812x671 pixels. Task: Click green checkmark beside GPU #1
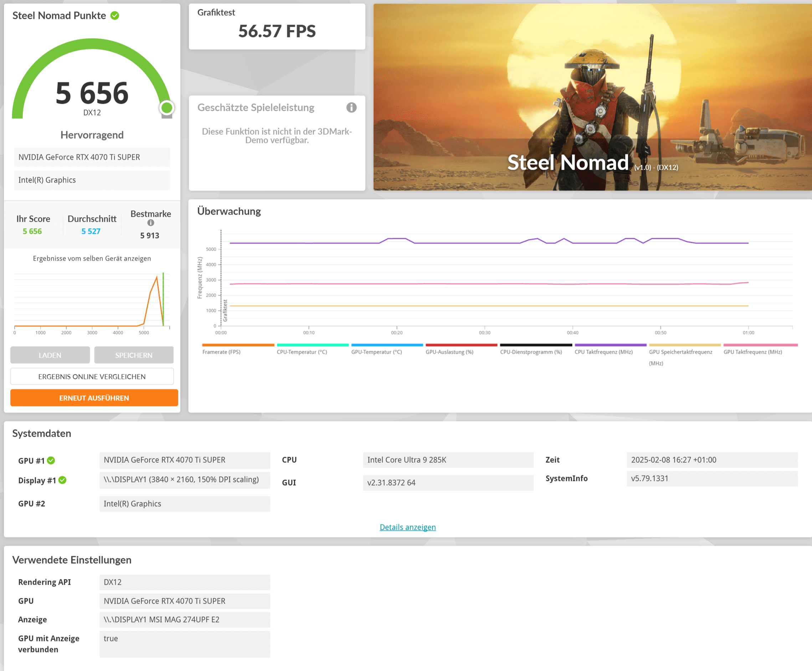point(51,460)
